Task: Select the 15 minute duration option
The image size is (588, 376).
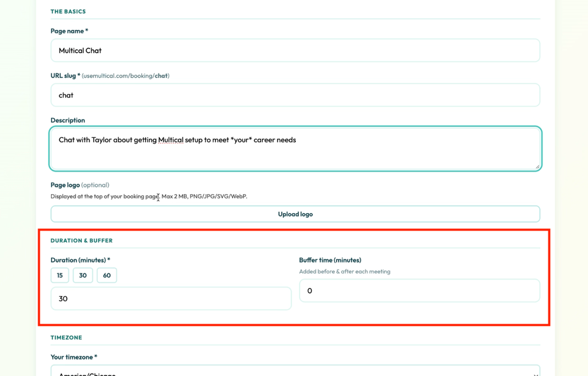Action: pyautogui.click(x=59, y=275)
